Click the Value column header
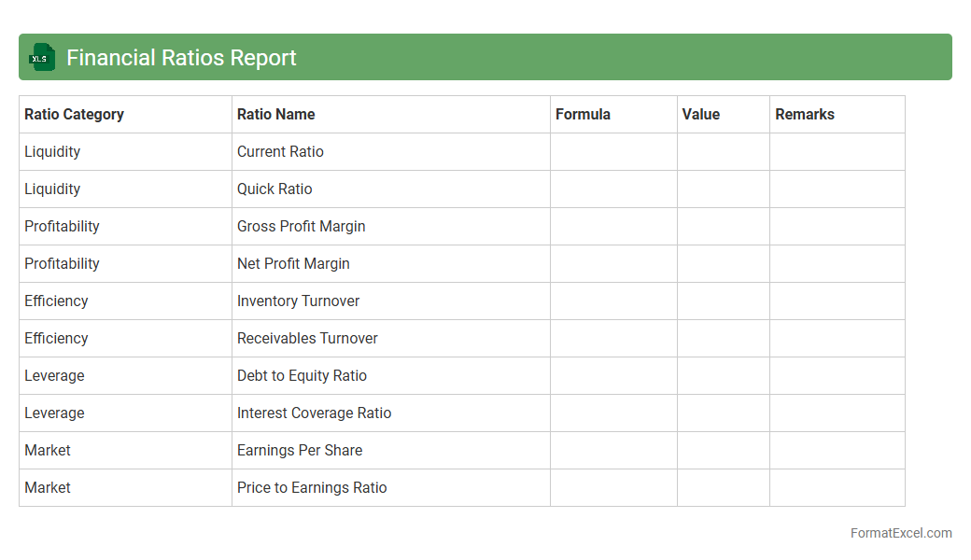Image resolution: width=971 pixels, height=560 pixels. point(701,114)
